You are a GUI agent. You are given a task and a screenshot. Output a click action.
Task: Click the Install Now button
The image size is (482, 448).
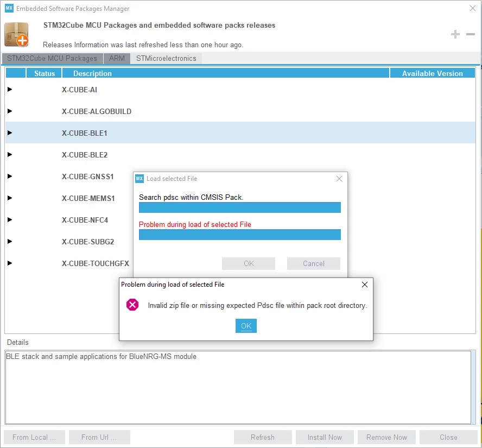[x=325, y=437]
